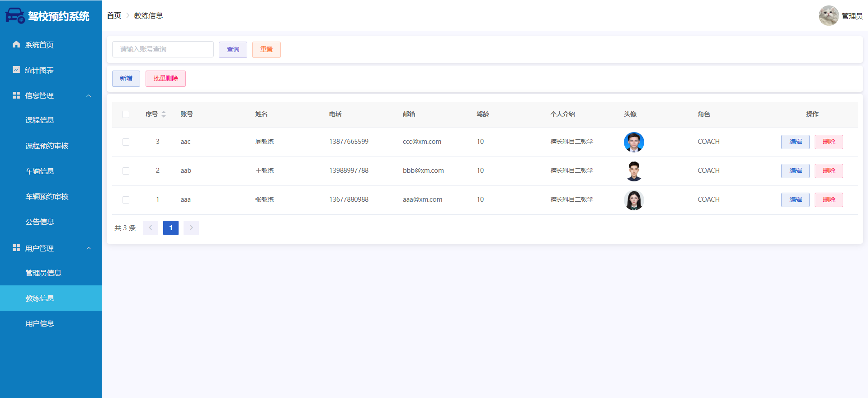Screen dimensions: 868x398
Task: Click the 头像 column header
Action: [630, 114]
